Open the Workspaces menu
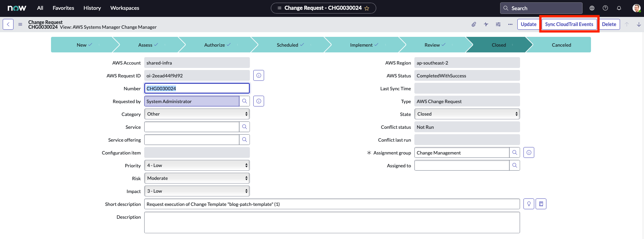Screen dimensions: 644x239 click(x=125, y=8)
